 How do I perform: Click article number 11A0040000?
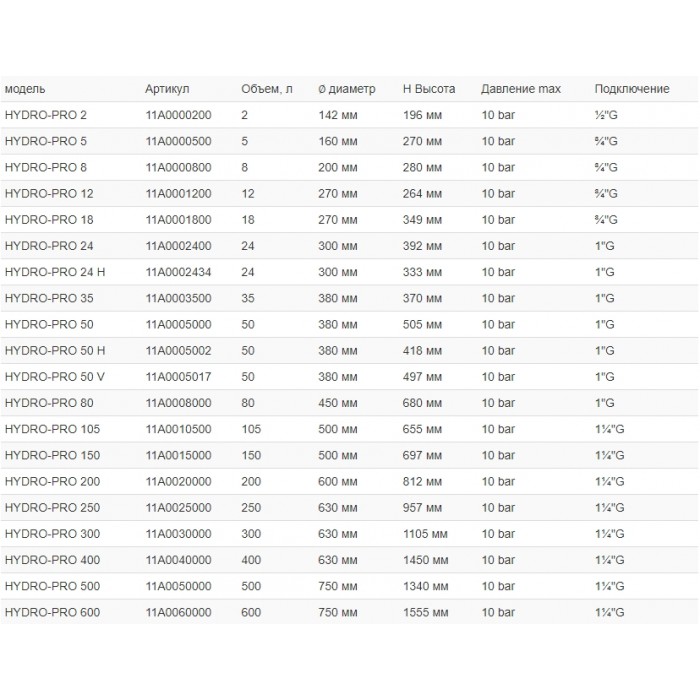click(179, 560)
